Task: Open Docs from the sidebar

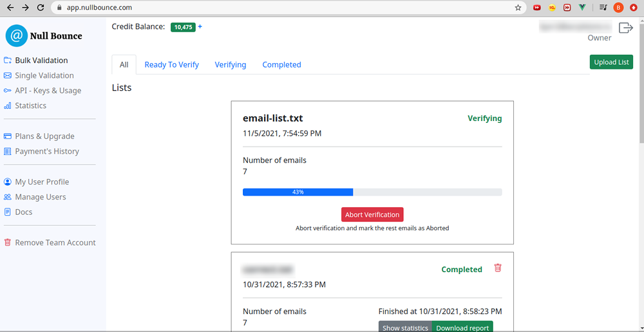Action: coord(24,212)
